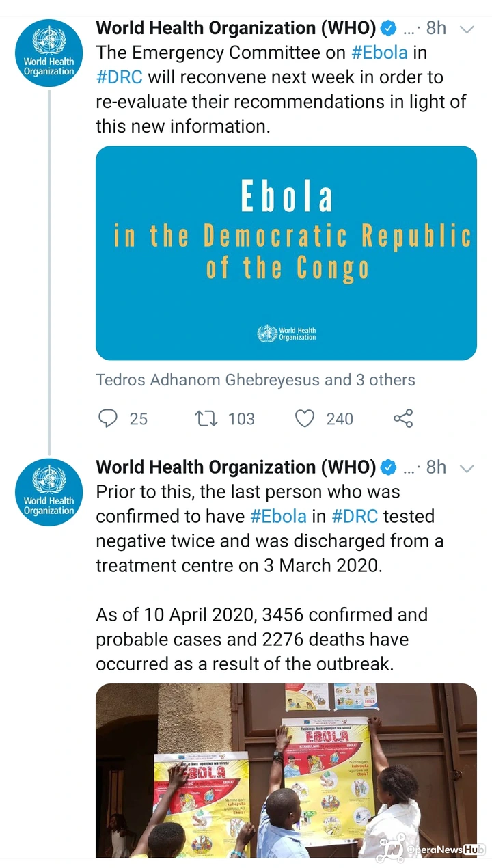
Task: Open WHO avatar on second tweet
Action: [x=49, y=492]
